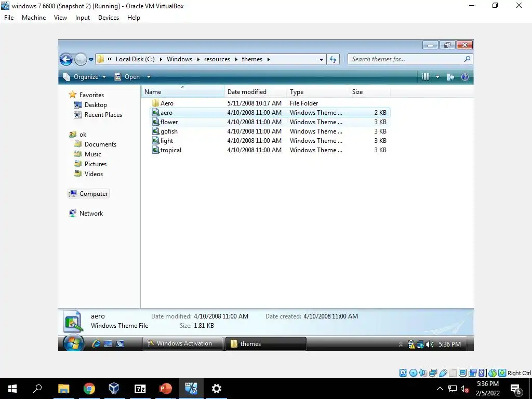Open Pictures library
Viewport: 532px width, 399px height.
[x=90, y=164]
